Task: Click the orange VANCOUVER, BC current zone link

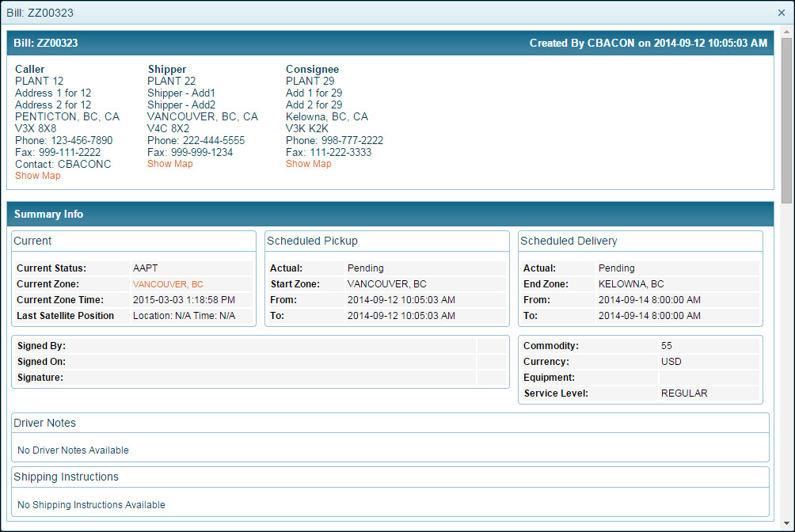Action: click(x=168, y=284)
